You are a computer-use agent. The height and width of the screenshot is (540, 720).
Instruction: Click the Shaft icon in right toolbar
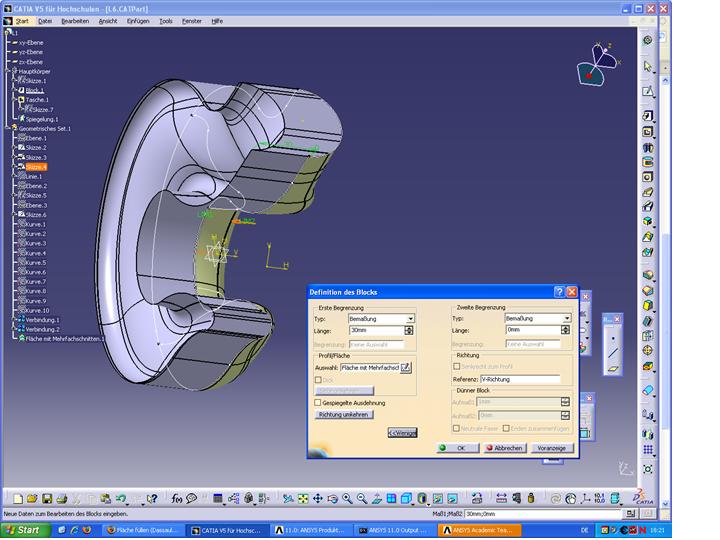tap(647, 147)
